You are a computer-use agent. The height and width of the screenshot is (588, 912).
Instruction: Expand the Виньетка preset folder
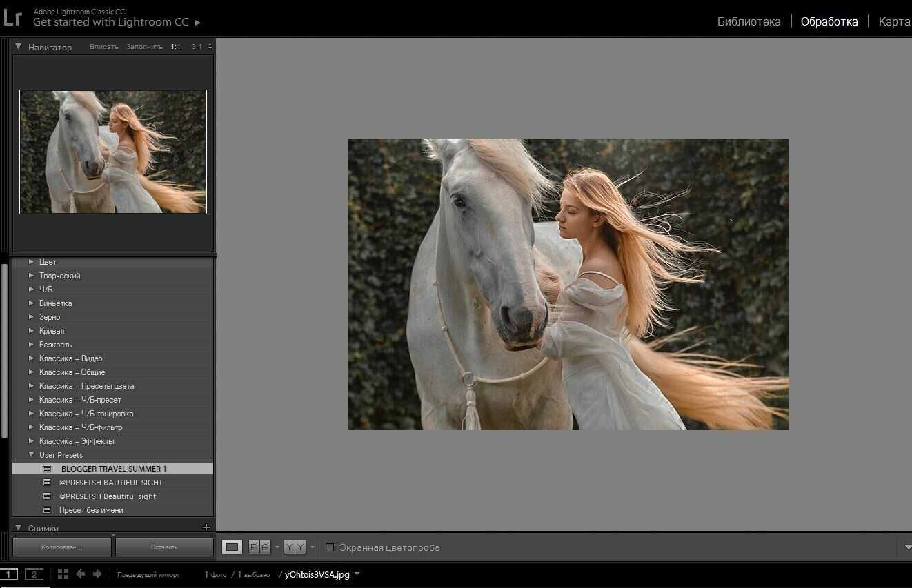point(31,303)
